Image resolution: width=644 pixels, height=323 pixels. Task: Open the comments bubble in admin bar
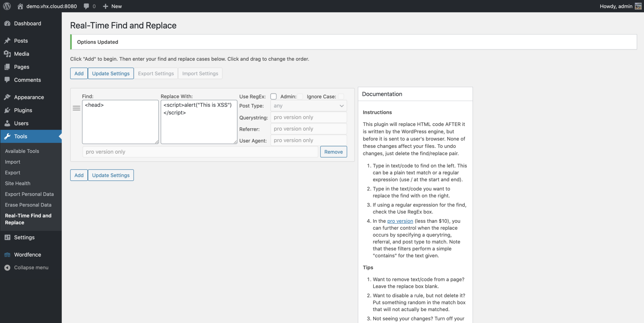[86, 6]
